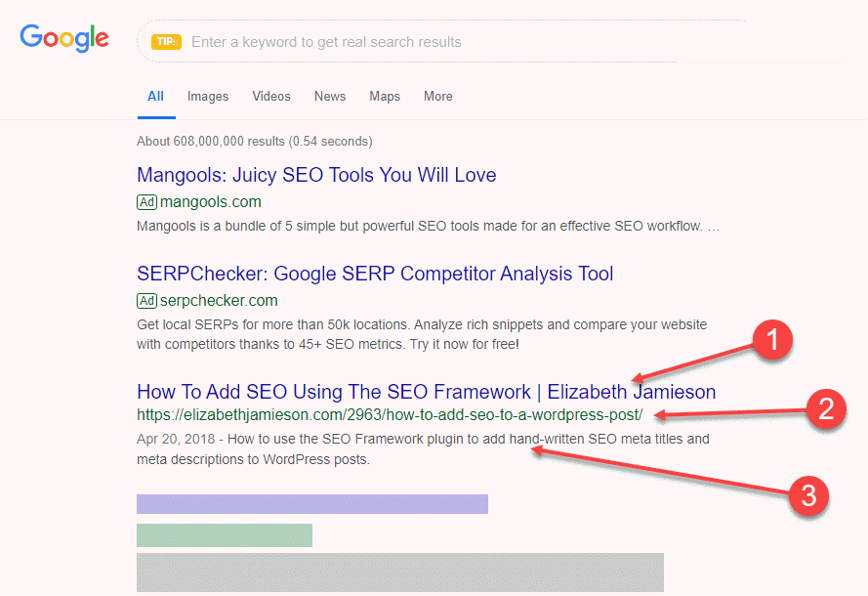Click the red circle numbered 1
Viewport: 868px width, 596px height.
pos(769,341)
